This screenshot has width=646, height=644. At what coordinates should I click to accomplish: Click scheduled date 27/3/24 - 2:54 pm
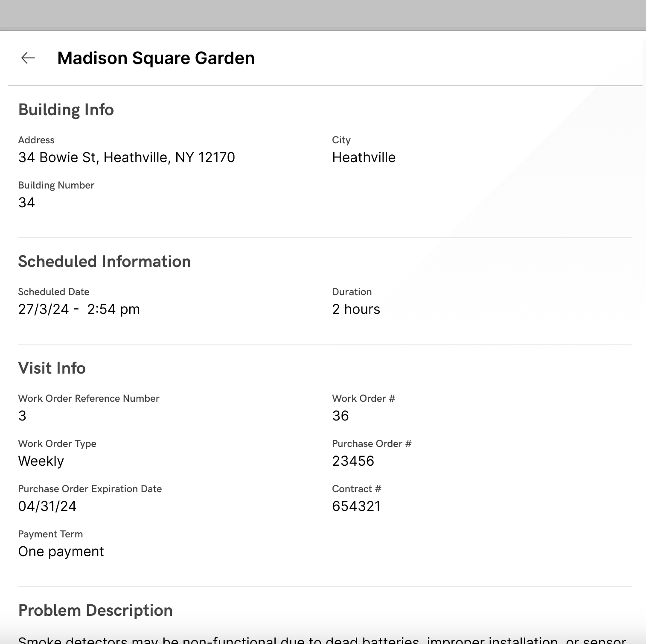tap(79, 309)
